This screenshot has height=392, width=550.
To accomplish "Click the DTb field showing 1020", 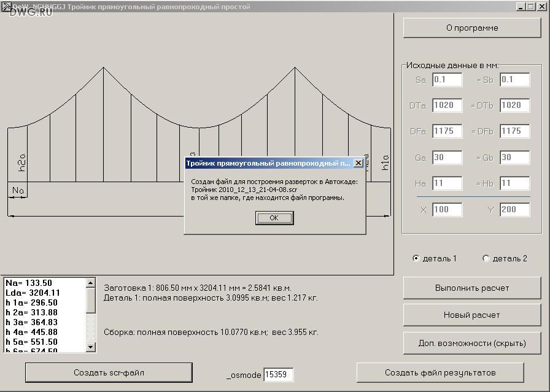I will click(x=514, y=106).
